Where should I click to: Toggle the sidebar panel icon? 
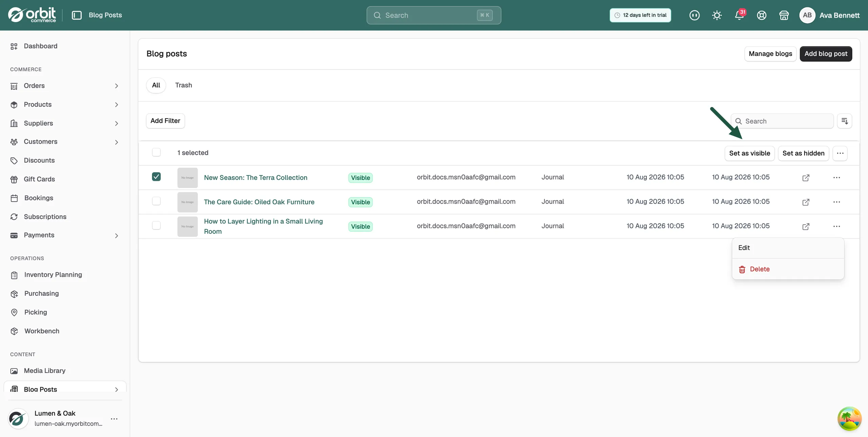tap(77, 15)
